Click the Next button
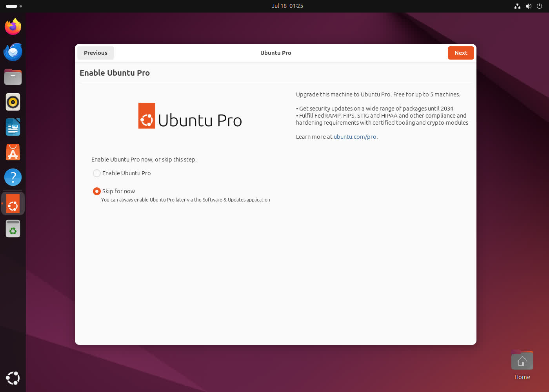 [x=461, y=53]
